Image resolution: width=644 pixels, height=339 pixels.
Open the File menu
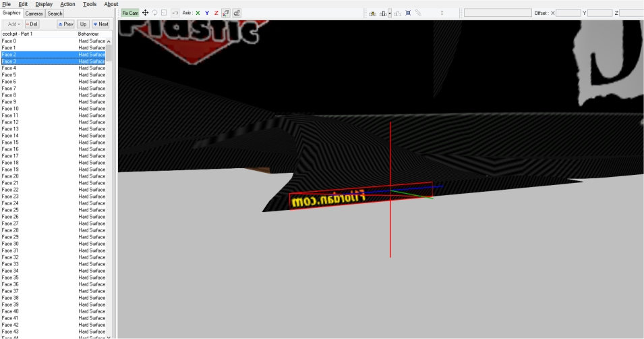[7, 4]
